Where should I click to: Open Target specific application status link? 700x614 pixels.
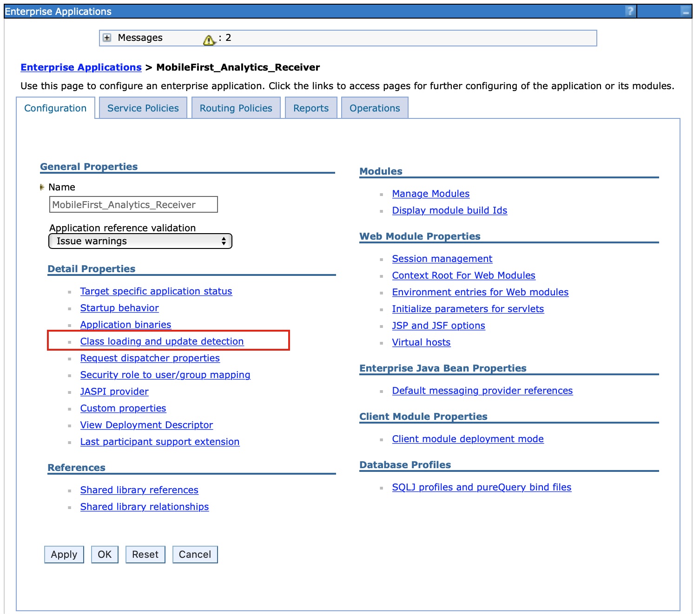coord(156,291)
